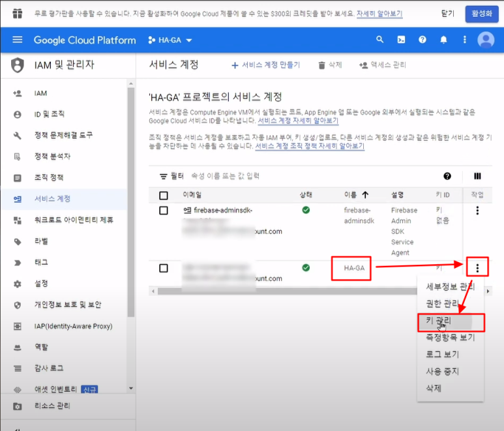Click table horizontal scroll right arrow
The height and width of the screenshot is (431, 504).
(488, 291)
